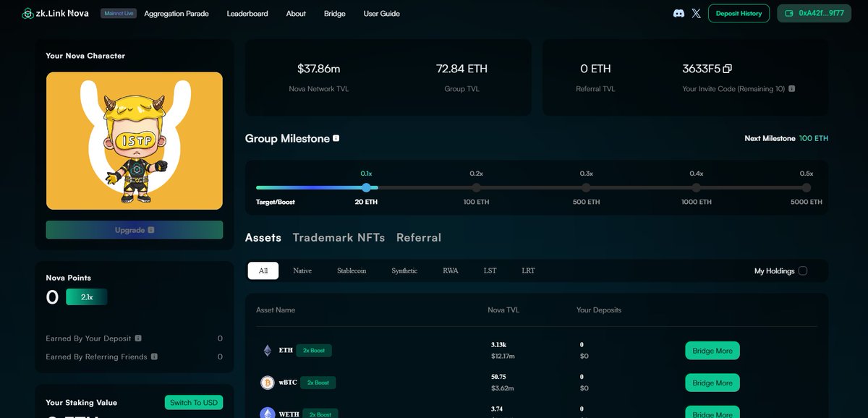This screenshot has width=868, height=418.
Task: Click the WETH asset icon
Action: 268,414
